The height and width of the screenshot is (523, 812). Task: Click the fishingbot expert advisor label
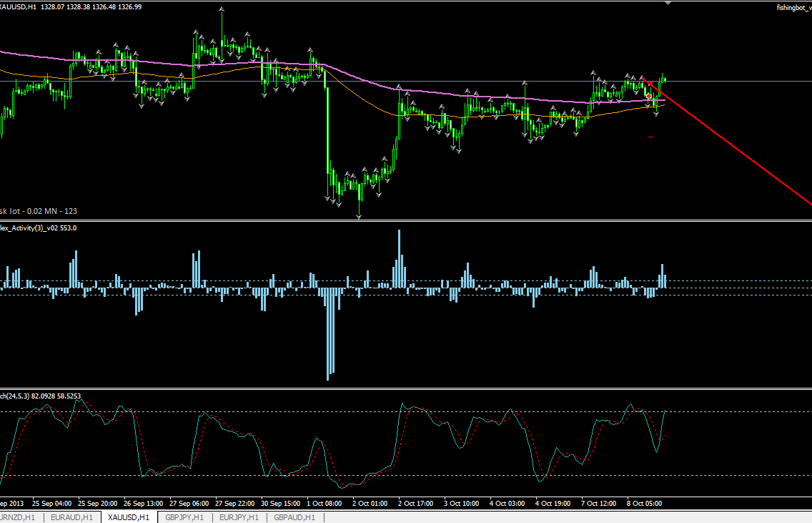point(794,7)
